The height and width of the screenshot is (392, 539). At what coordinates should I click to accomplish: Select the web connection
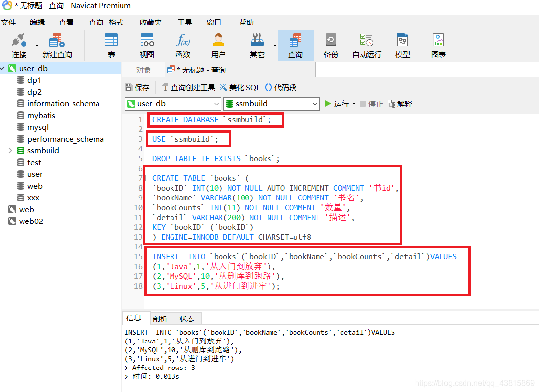pos(21,209)
